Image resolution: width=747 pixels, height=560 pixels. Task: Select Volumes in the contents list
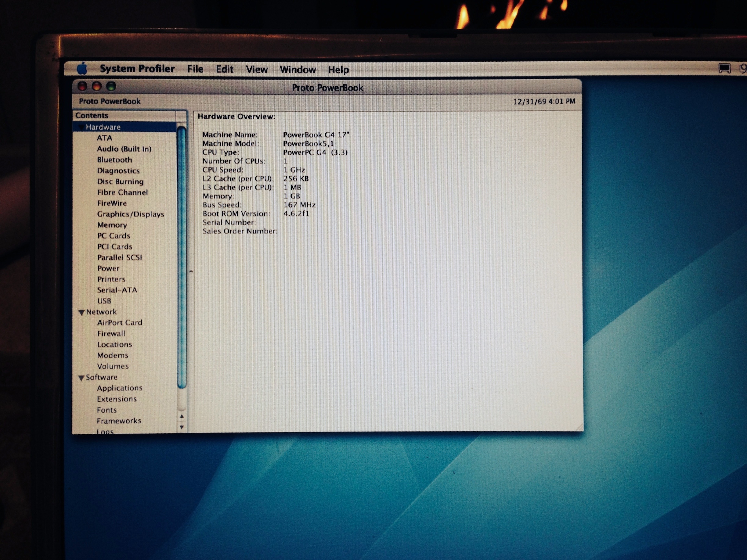point(113,366)
